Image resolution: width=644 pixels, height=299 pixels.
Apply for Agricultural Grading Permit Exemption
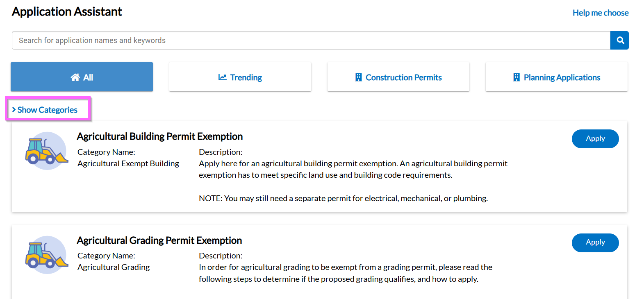click(x=595, y=242)
